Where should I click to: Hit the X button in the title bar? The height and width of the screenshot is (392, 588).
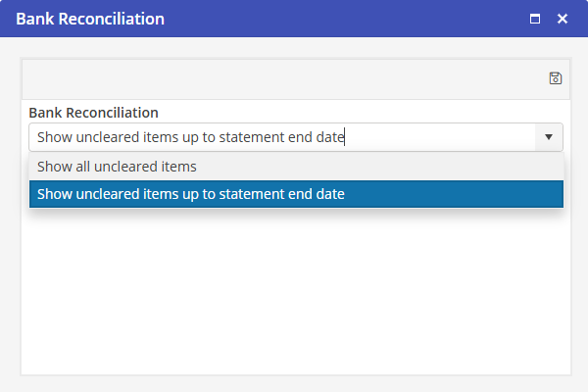(563, 19)
